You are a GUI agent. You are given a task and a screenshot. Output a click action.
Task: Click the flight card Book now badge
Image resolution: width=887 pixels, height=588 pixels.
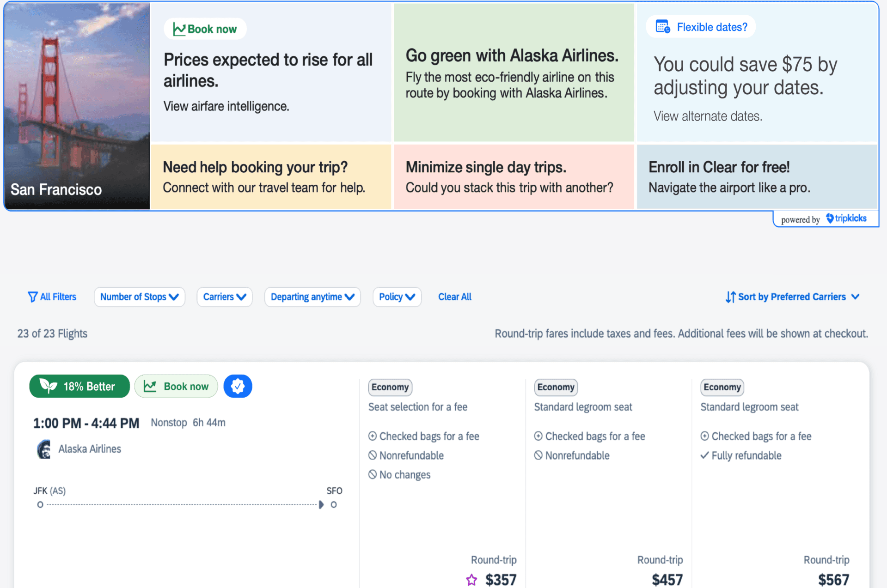coord(176,386)
